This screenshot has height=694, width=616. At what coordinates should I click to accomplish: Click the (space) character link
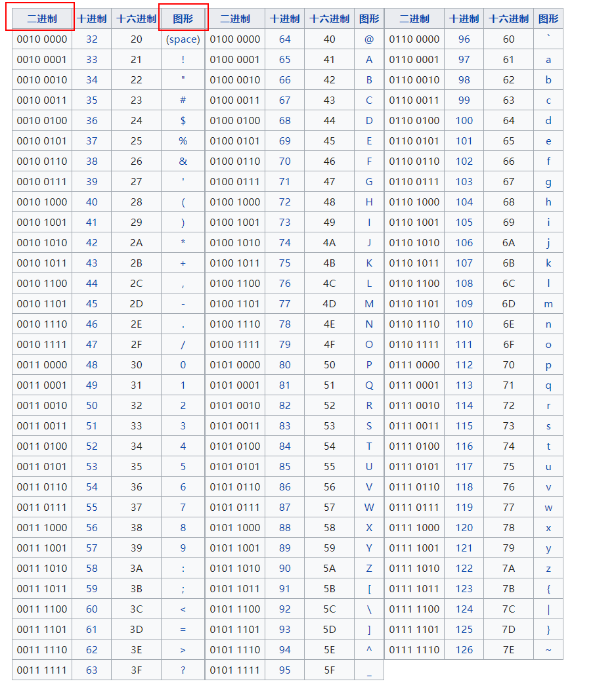click(x=183, y=39)
